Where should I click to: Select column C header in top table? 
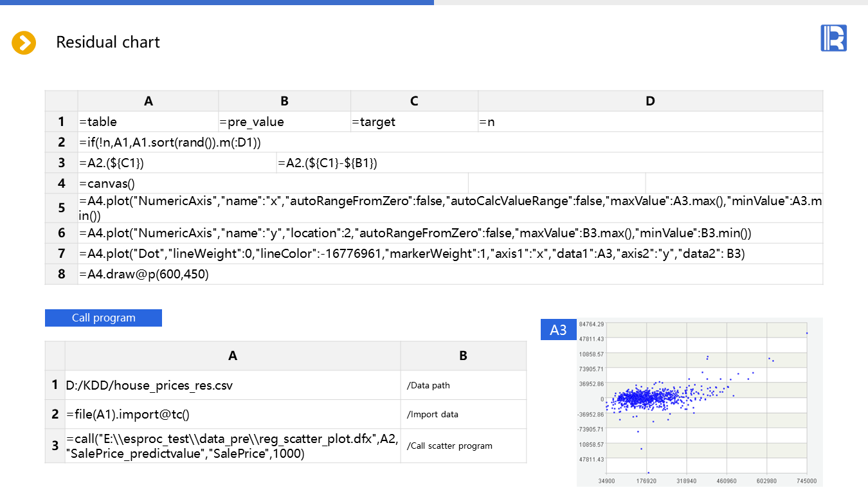414,101
